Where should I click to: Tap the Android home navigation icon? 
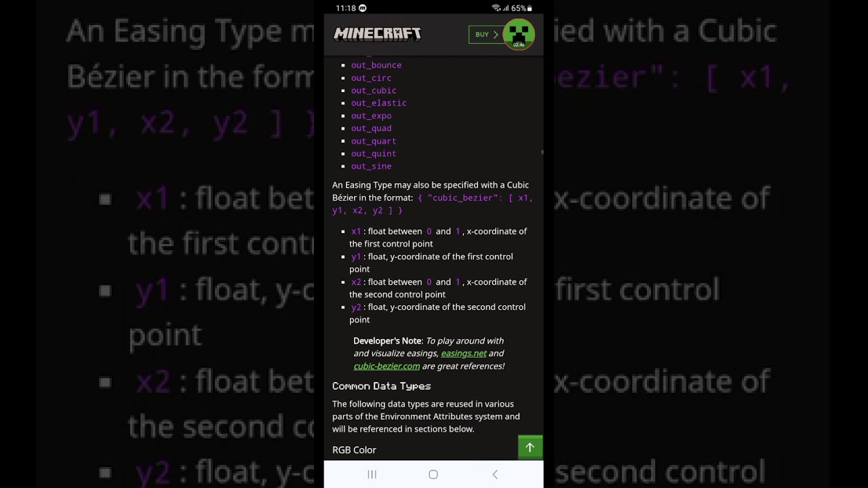(x=433, y=474)
